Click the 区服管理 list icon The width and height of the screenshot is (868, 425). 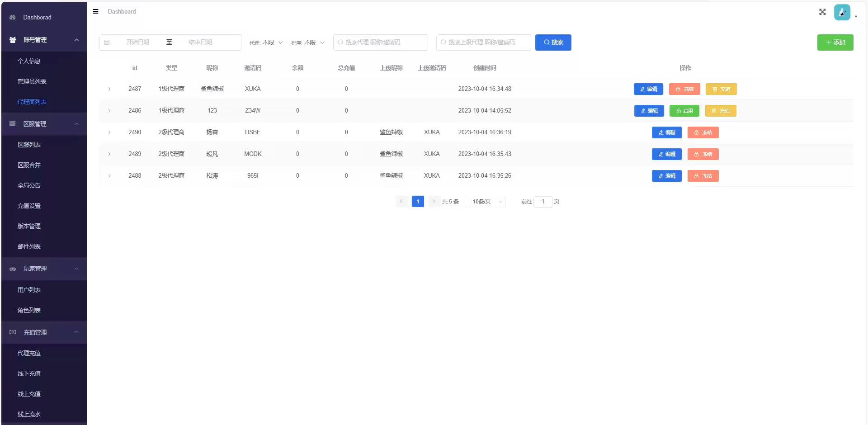point(13,123)
